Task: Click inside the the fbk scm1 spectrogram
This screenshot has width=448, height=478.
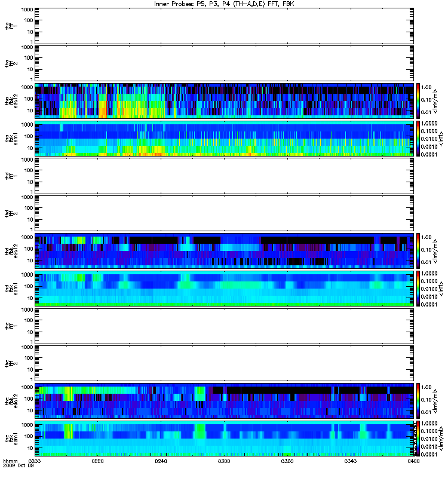Action: coord(225,439)
